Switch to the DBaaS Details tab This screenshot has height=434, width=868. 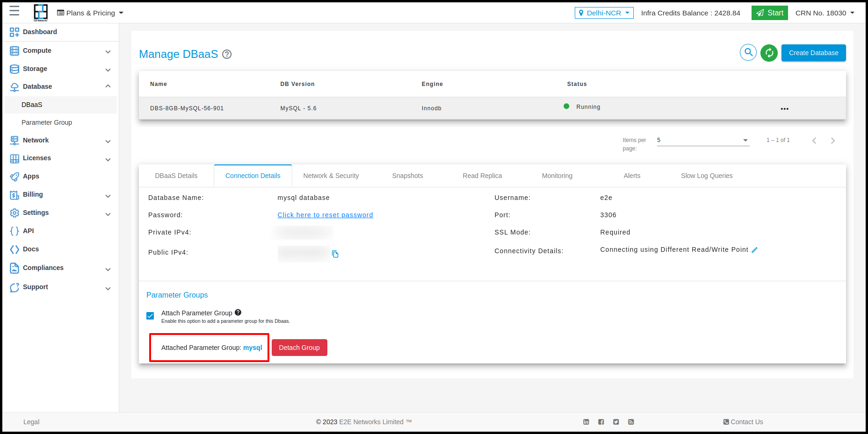pyautogui.click(x=176, y=176)
